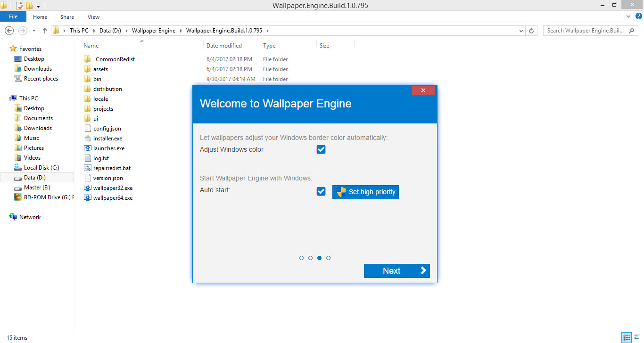Open the File menu
The height and width of the screenshot is (343, 644).
13,16
